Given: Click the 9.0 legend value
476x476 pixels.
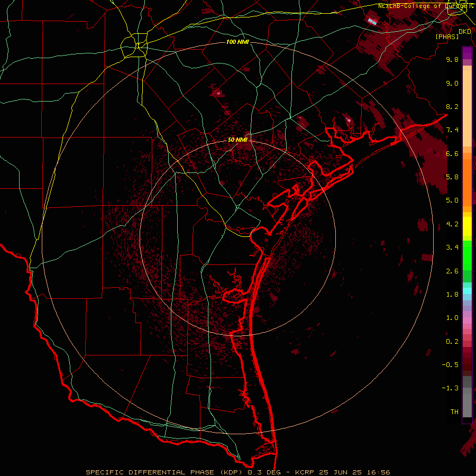Looking at the screenshot, I should point(452,83).
